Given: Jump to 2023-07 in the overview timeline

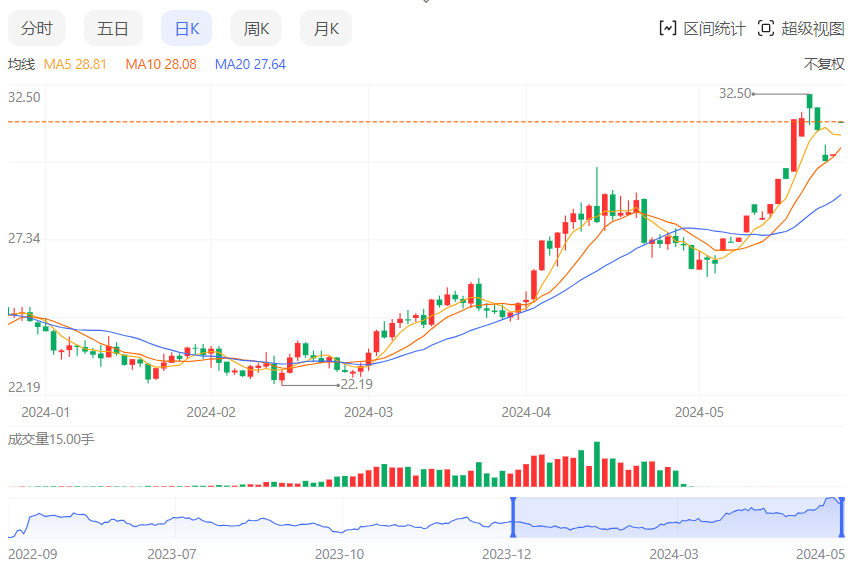Looking at the screenshot, I should pos(170,552).
